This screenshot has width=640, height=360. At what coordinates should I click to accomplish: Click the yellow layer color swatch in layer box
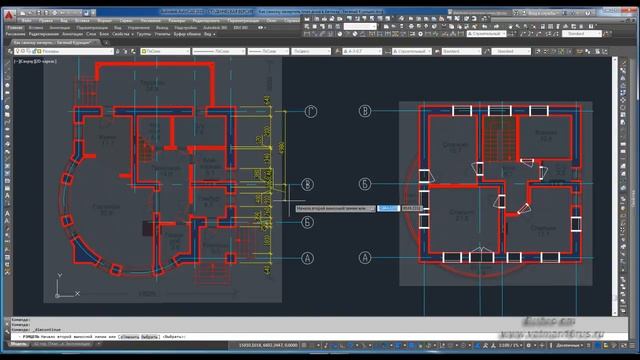(39, 51)
